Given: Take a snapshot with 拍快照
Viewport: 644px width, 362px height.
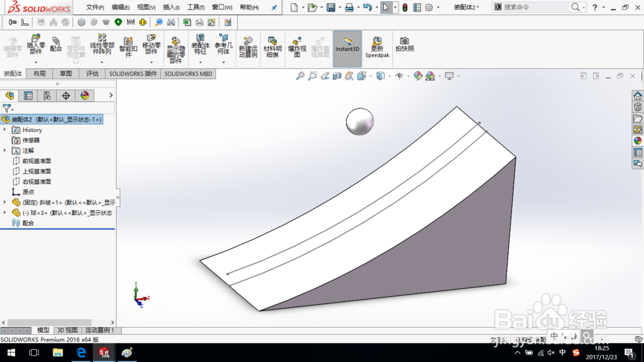Looking at the screenshot, I should click(404, 44).
